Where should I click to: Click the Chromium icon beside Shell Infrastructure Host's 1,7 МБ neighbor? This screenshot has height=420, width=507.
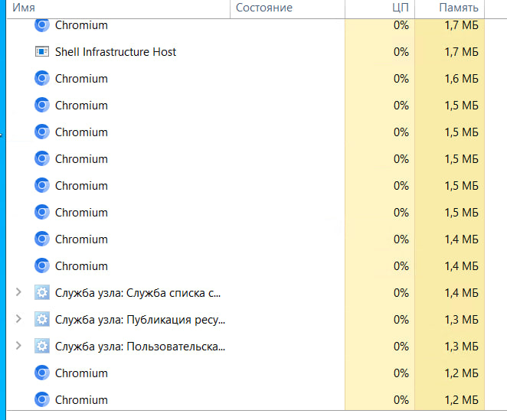[x=41, y=25]
